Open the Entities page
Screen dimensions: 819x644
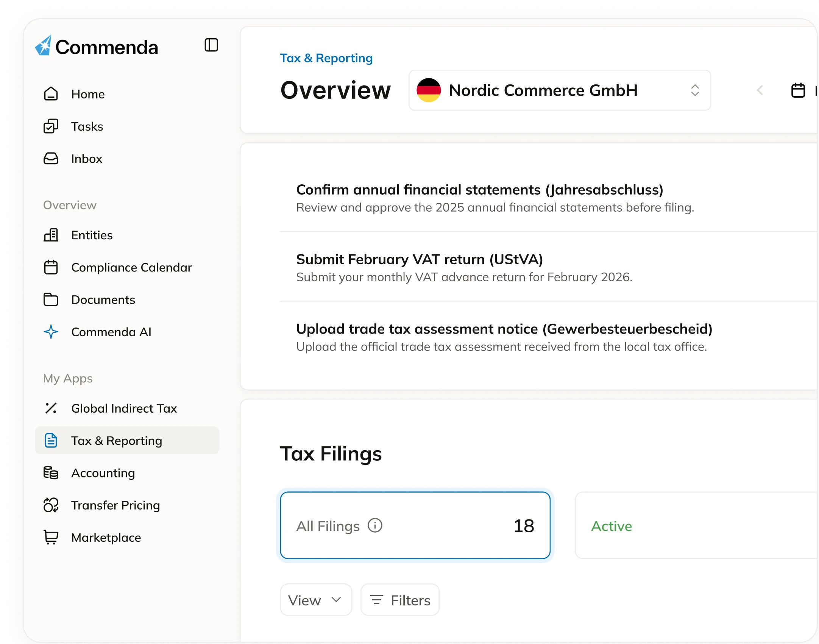[127, 235]
